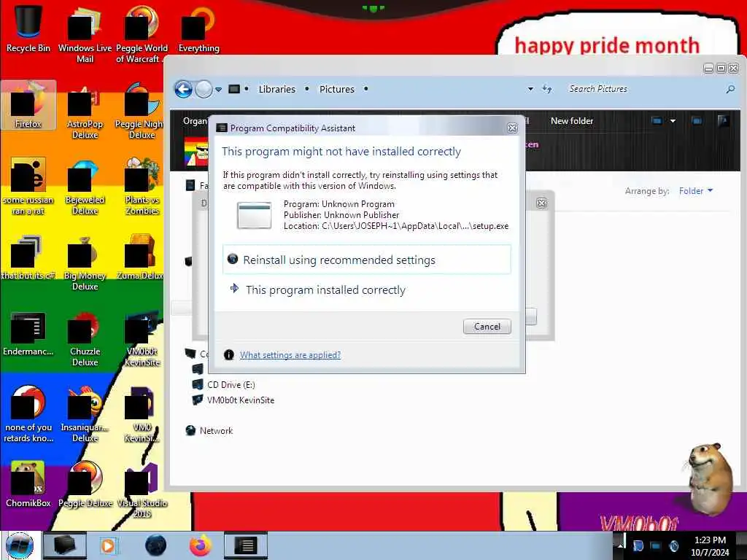Open the recent pages dropdown arrow
This screenshot has width=747, height=560.
pyautogui.click(x=218, y=90)
